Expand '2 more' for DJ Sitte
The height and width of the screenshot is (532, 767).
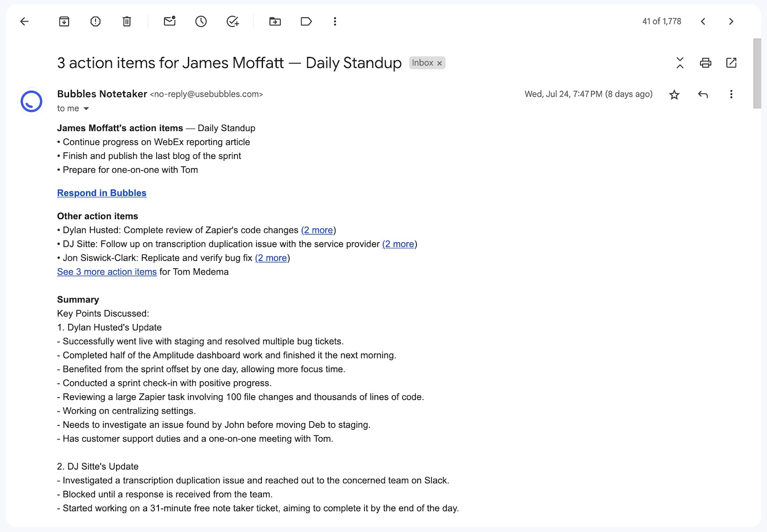tap(398, 244)
